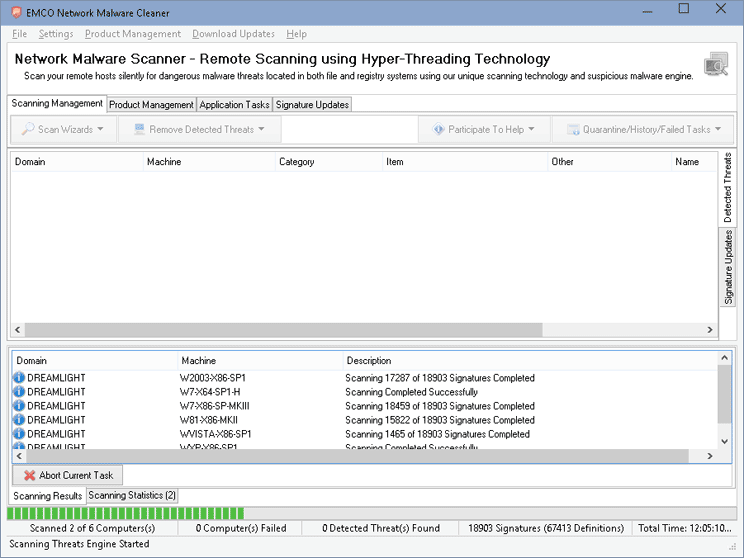
Task: Select the W2003-X86-SP1 machine cell
Action: pyautogui.click(x=213, y=378)
